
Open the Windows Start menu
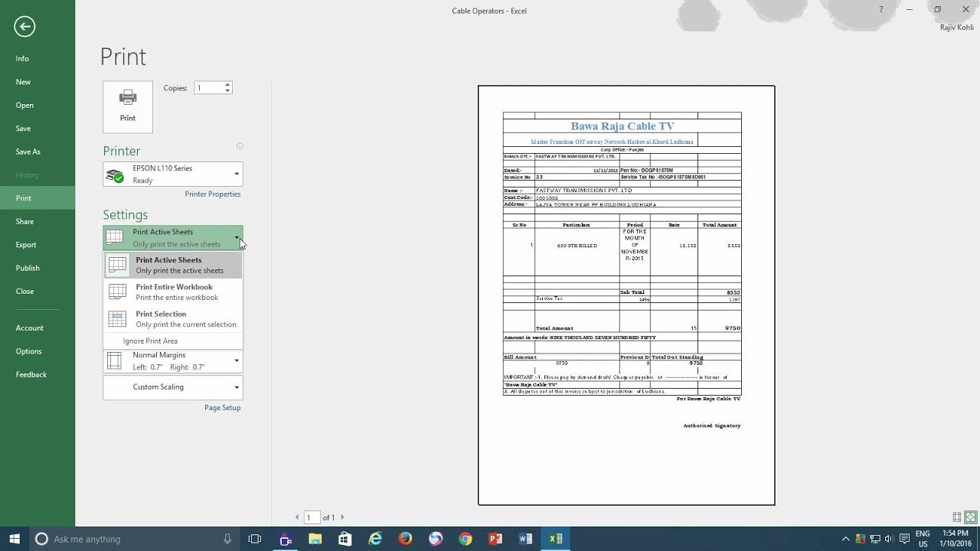pos(15,539)
